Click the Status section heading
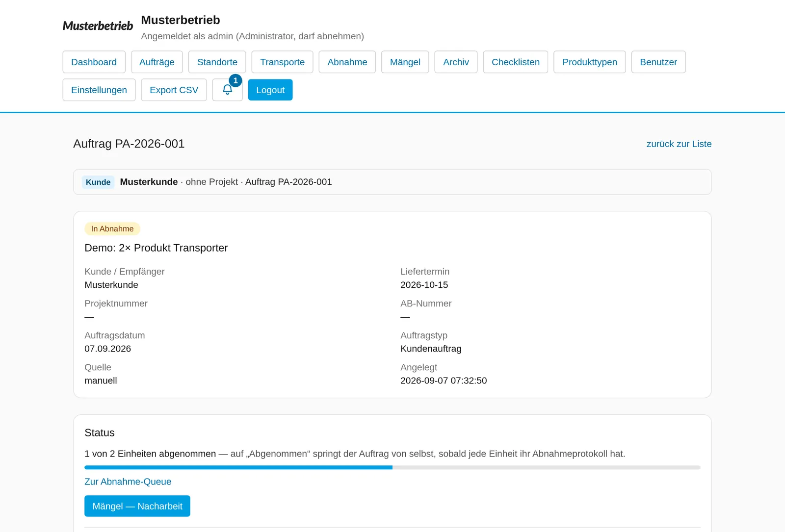 pyautogui.click(x=100, y=433)
